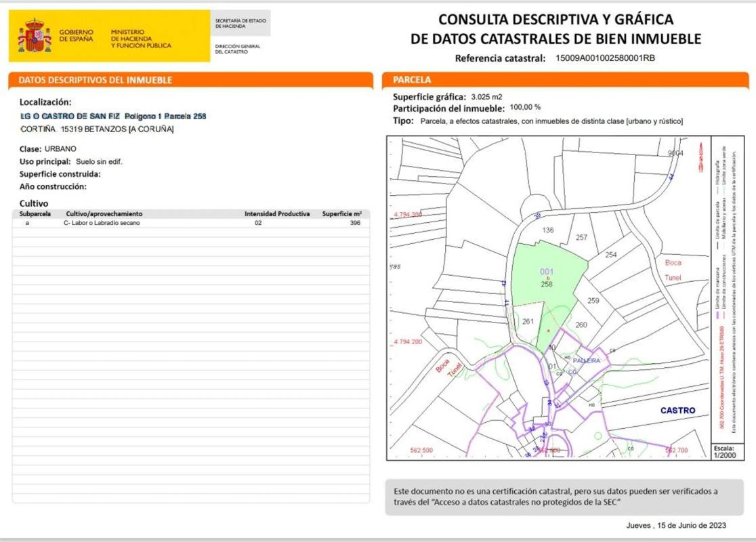Image resolution: width=756 pixels, height=542 pixels.
Task: Click the 'Superficie m²' column header
Action: tap(342, 213)
